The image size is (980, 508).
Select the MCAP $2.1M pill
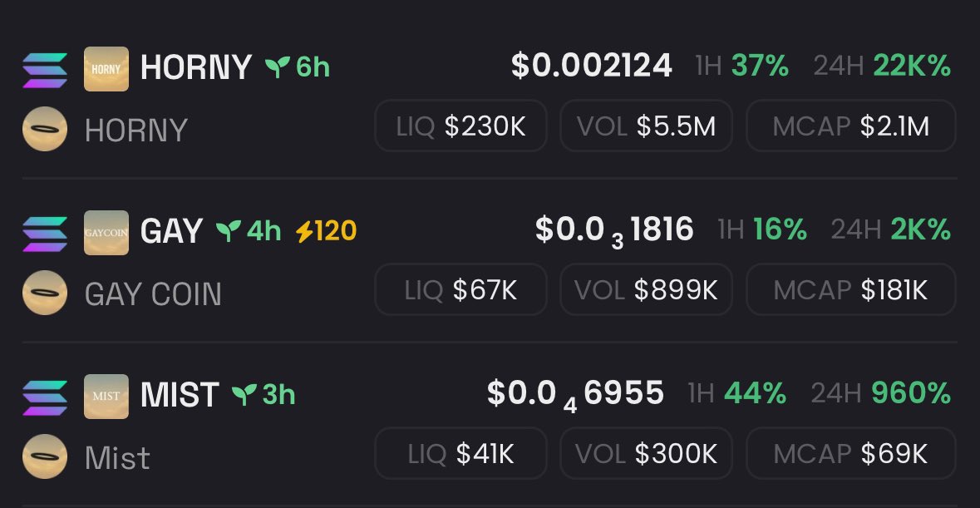click(850, 126)
